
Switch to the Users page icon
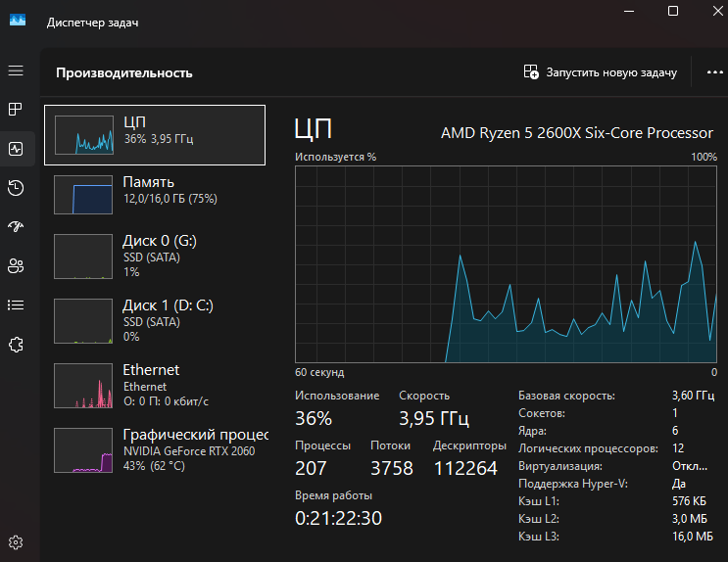pos(16,265)
